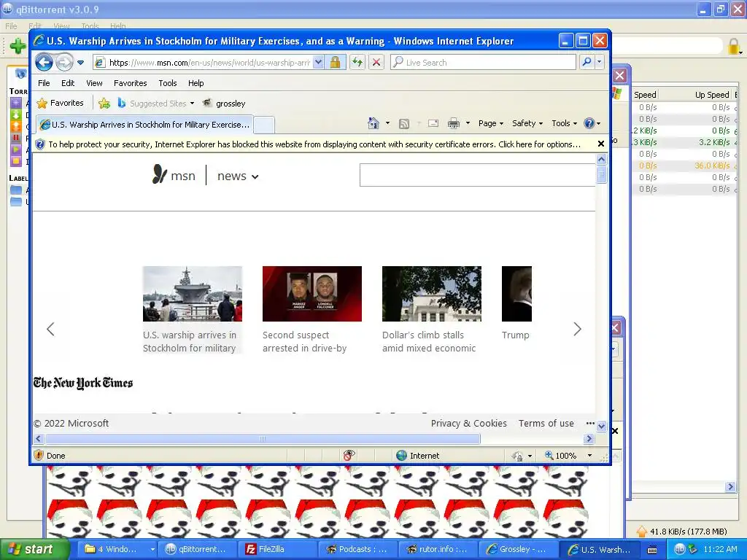Open the Privacy & Cookies link
The height and width of the screenshot is (560, 747).
[469, 424]
